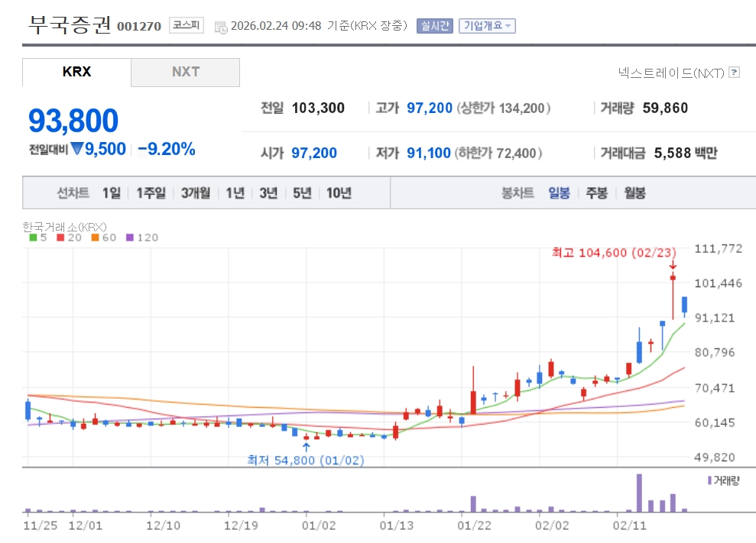Click the calendar clock icon beside the date

[221, 27]
